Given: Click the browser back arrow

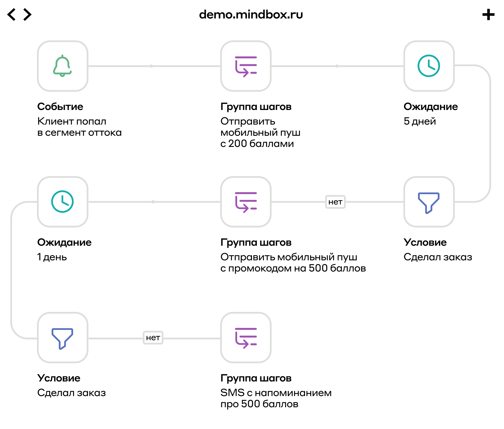Looking at the screenshot, I should 11,15.
